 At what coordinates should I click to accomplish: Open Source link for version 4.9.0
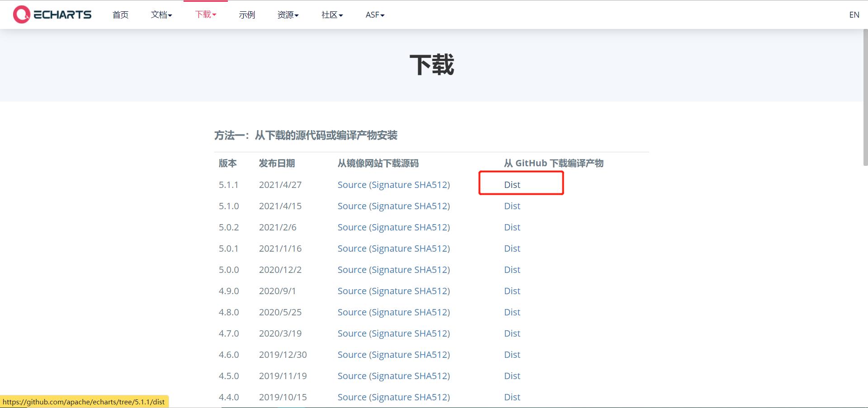[352, 291]
